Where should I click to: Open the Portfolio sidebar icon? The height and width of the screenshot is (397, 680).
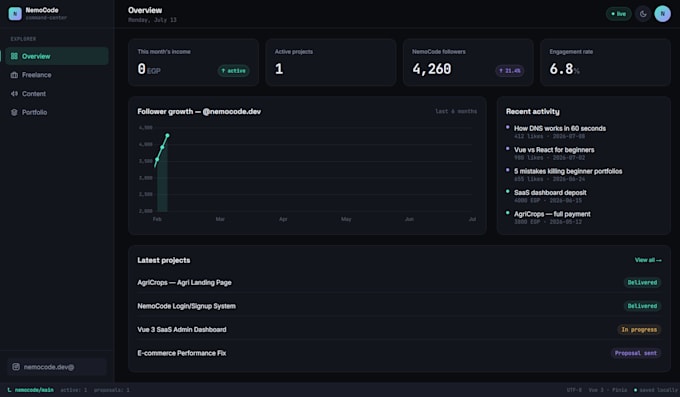pyautogui.click(x=14, y=112)
